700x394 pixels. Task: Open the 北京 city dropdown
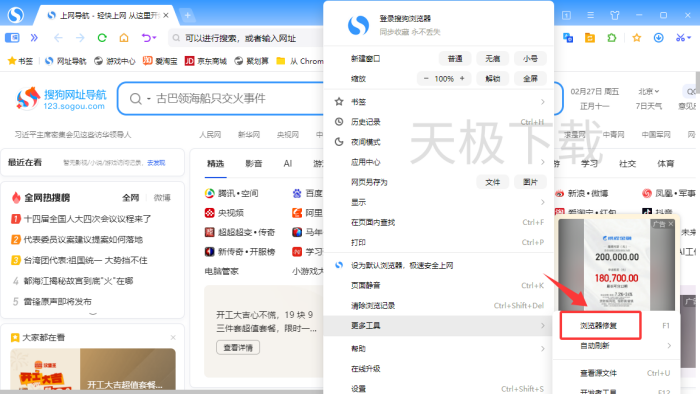tap(648, 91)
